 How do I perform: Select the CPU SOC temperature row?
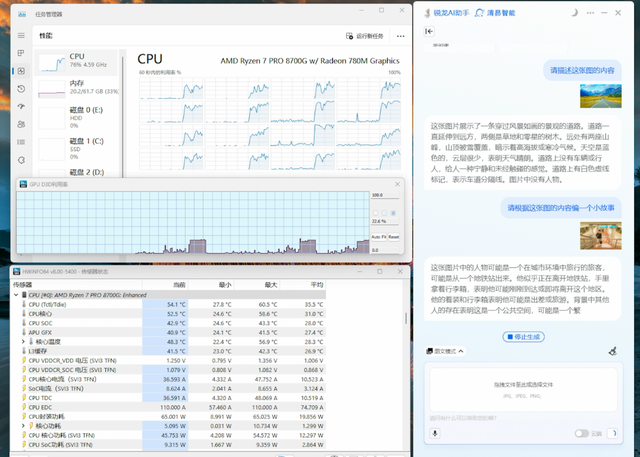tap(169, 323)
